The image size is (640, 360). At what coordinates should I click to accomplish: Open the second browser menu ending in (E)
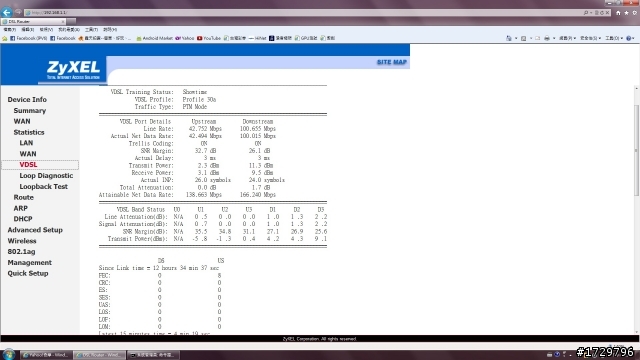(x=27, y=30)
